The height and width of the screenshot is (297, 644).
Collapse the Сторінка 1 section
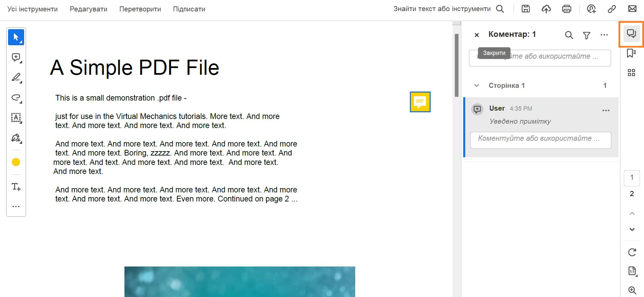pos(477,85)
